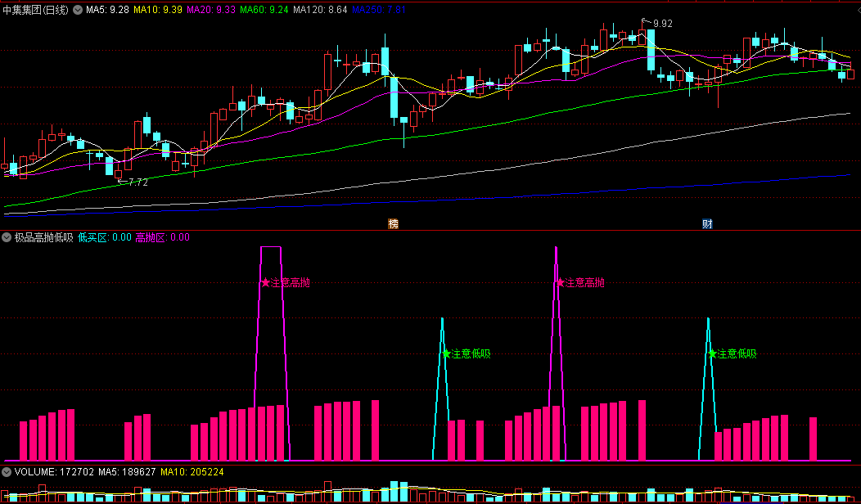
Task: Click the 高抛区: 0.00 value
Action: pos(163,238)
